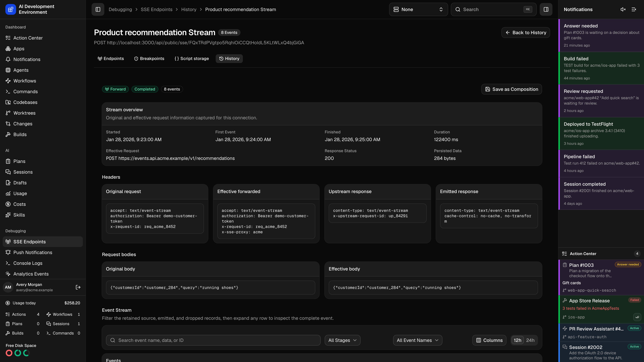Screen dimensions: 644x362
Task: Navigate to SSE Endpoints breadcrumb
Action: (156, 10)
